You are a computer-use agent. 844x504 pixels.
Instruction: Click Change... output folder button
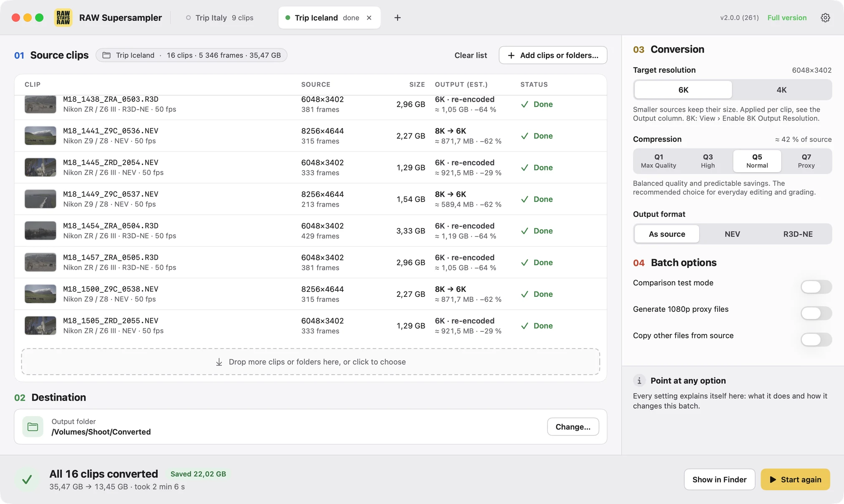tap(573, 426)
